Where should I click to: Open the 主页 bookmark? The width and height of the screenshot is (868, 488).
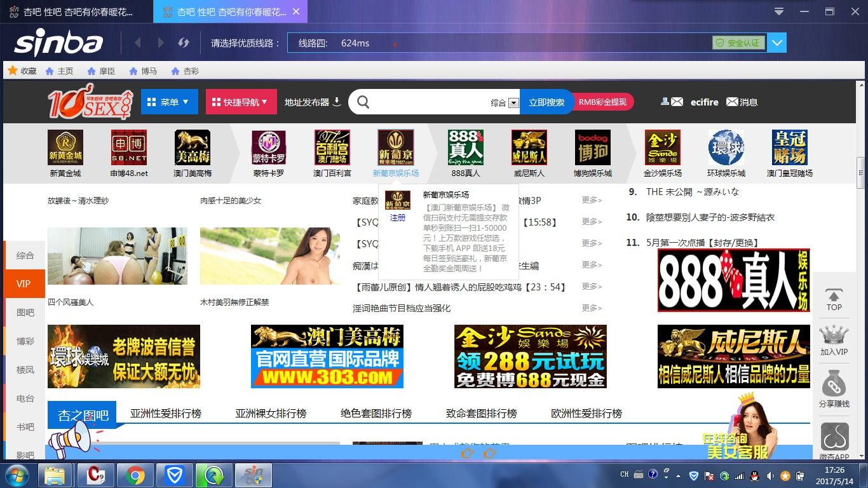click(x=59, y=71)
